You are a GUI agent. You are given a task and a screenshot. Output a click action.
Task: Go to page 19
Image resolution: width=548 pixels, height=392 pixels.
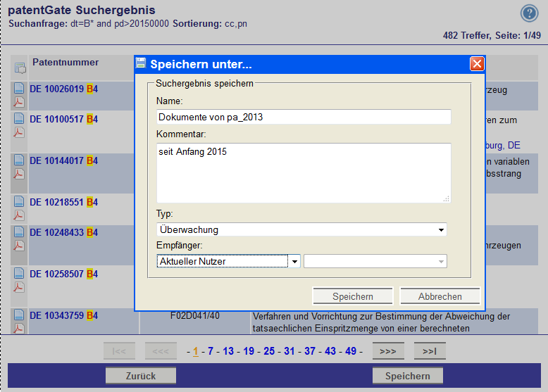pyautogui.click(x=249, y=351)
